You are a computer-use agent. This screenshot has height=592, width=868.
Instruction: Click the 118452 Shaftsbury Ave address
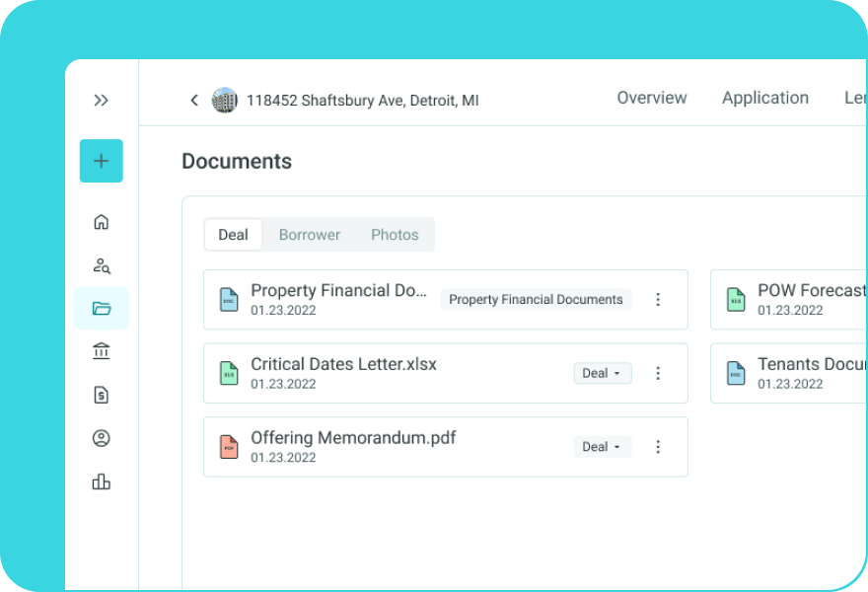[363, 101]
